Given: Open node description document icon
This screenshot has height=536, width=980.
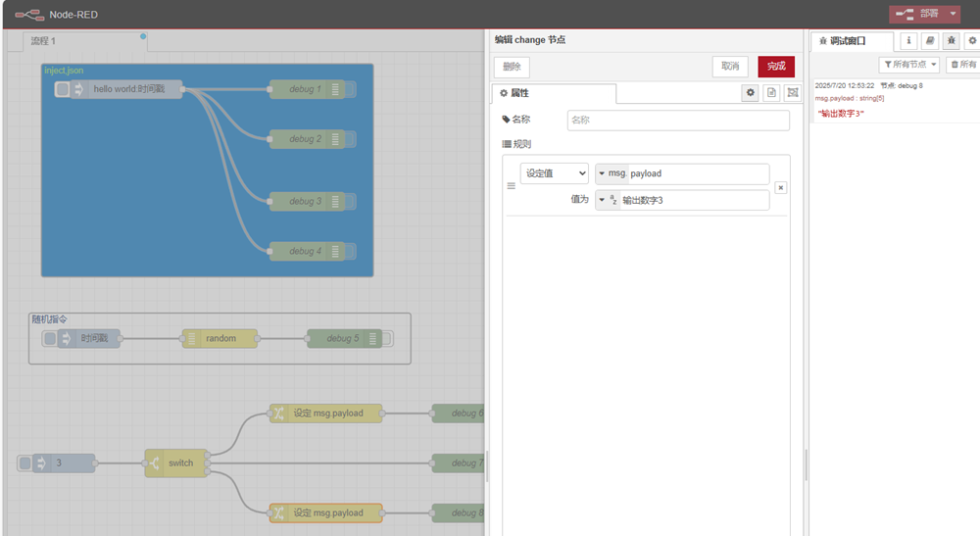Looking at the screenshot, I should (772, 92).
